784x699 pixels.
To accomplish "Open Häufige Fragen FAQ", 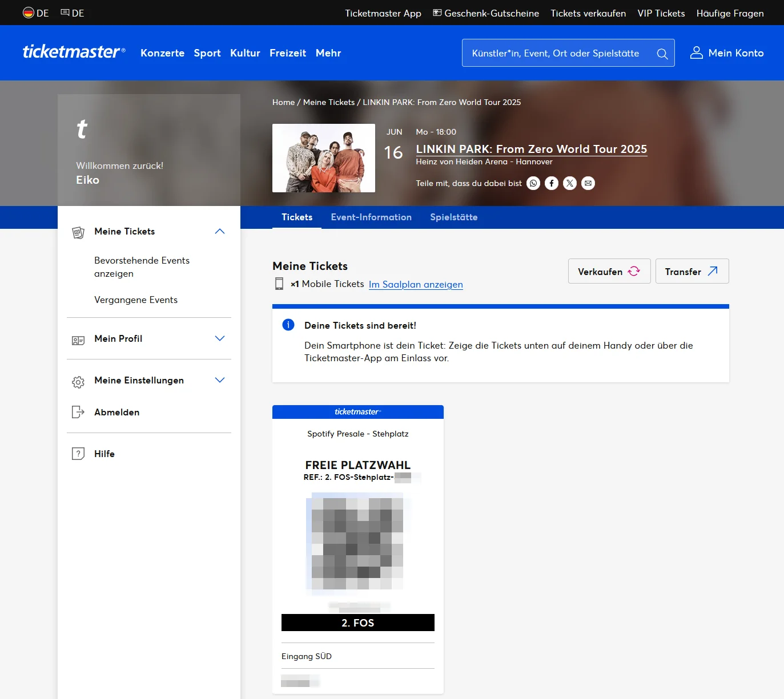I will pyautogui.click(x=730, y=13).
